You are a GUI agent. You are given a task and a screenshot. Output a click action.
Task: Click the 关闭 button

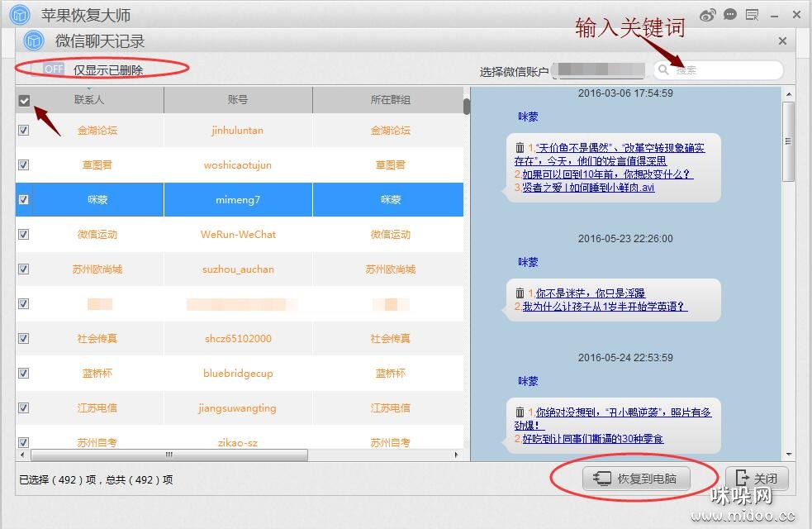(x=757, y=479)
